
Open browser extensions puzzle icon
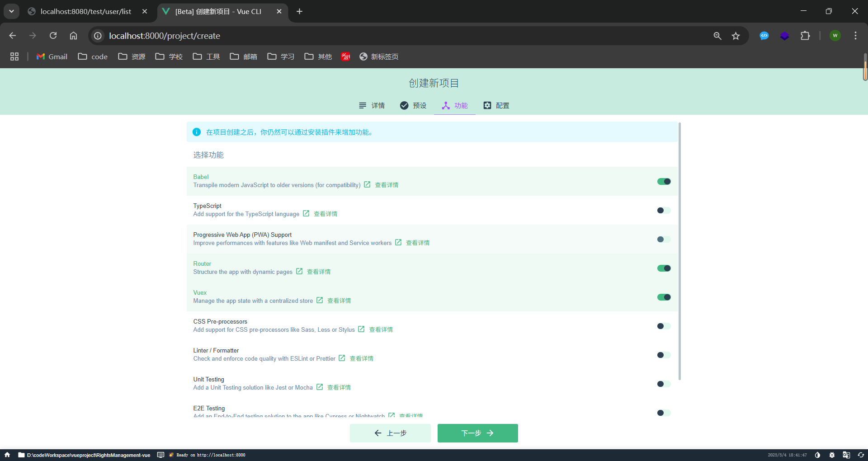click(805, 36)
